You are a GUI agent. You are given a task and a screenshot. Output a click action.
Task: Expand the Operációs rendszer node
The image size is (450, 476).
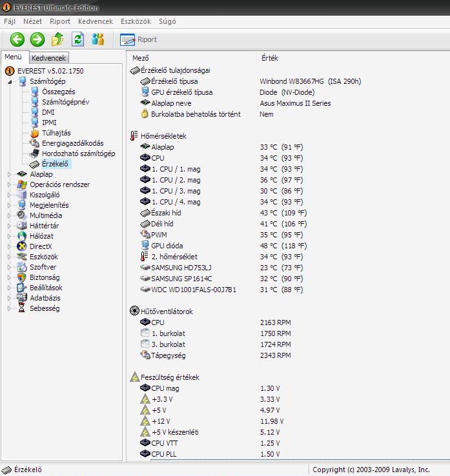(9, 184)
